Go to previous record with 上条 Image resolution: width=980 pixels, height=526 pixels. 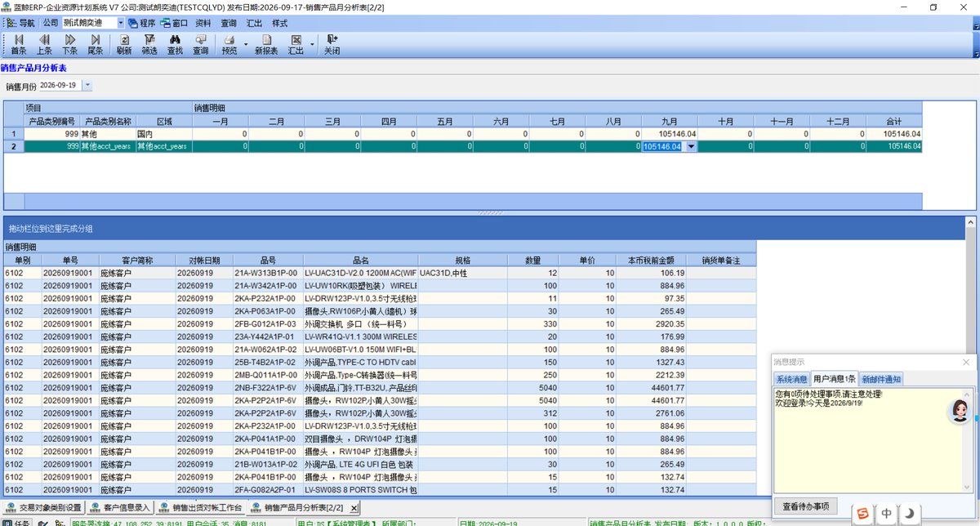(x=44, y=43)
